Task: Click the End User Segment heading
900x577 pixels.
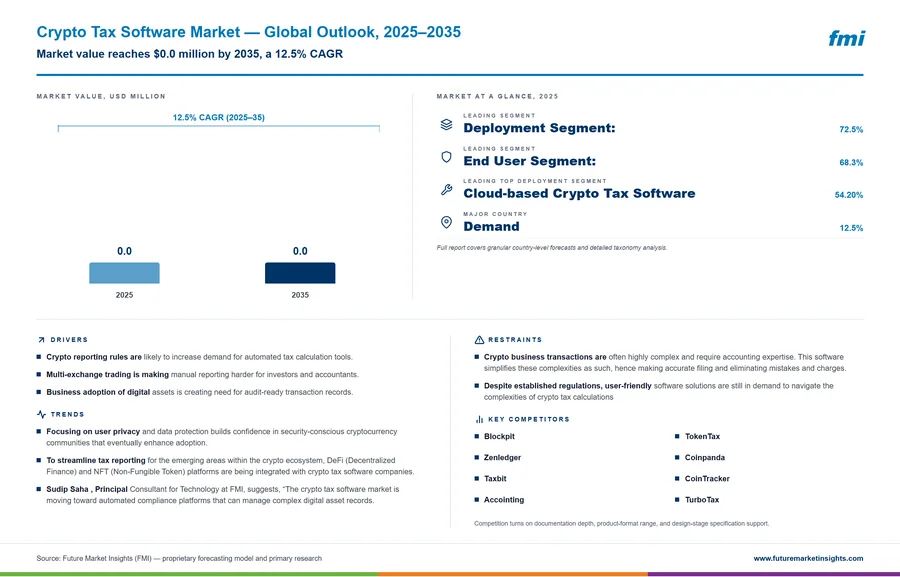Action: pos(529,161)
